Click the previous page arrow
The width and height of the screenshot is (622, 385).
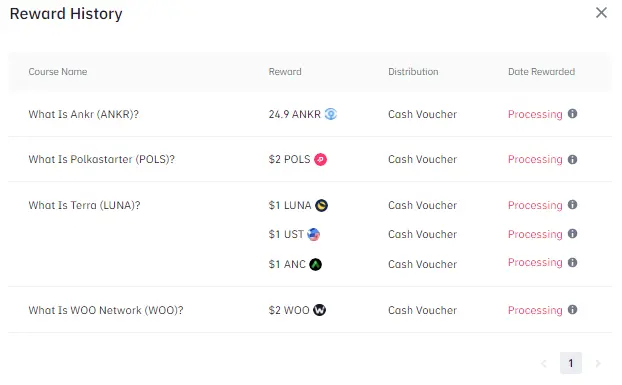[x=544, y=363]
